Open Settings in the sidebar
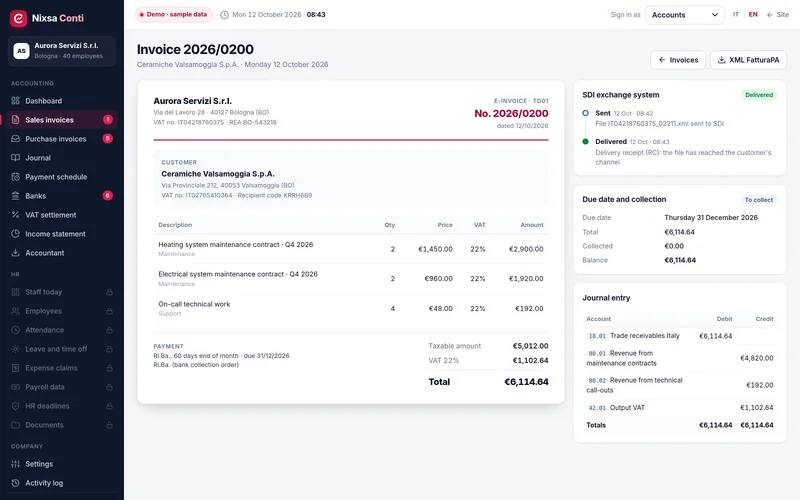The width and height of the screenshot is (800, 500). click(x=62, y=464)
